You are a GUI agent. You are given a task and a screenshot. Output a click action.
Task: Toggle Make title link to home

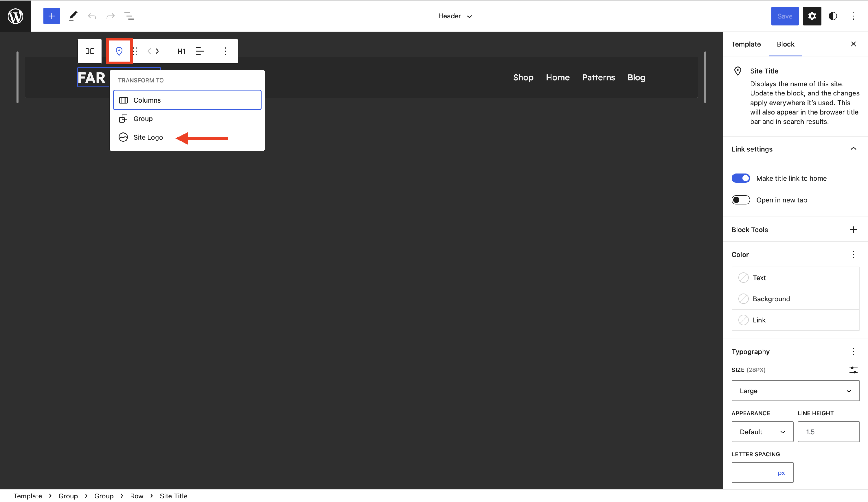coord(741,178)
